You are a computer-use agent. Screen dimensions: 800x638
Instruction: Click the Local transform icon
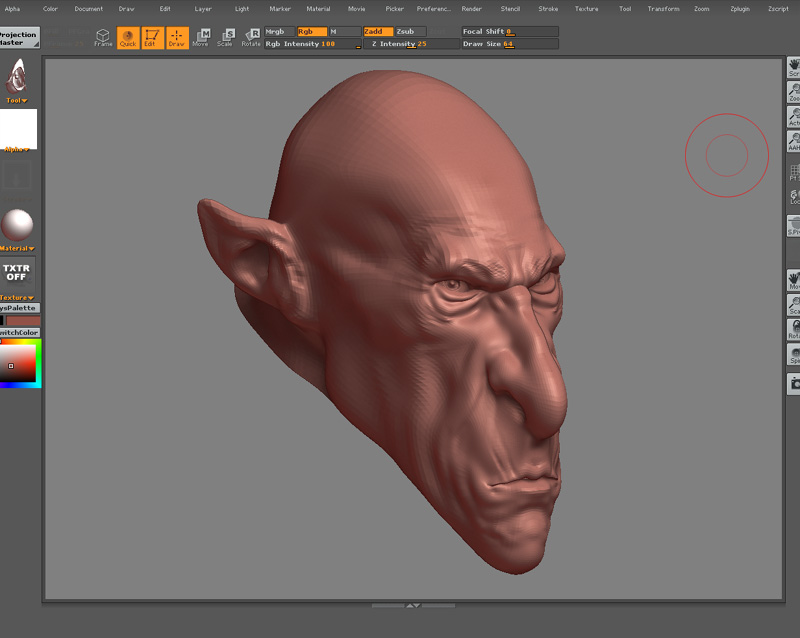point(794,197)
